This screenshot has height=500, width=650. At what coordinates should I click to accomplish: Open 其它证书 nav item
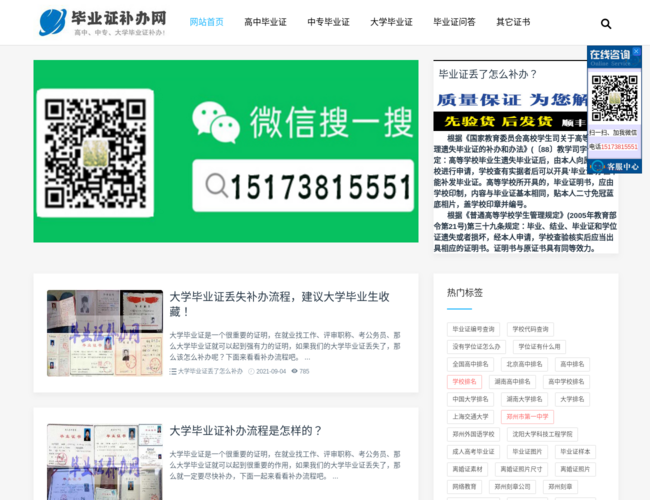click(513, 22)
